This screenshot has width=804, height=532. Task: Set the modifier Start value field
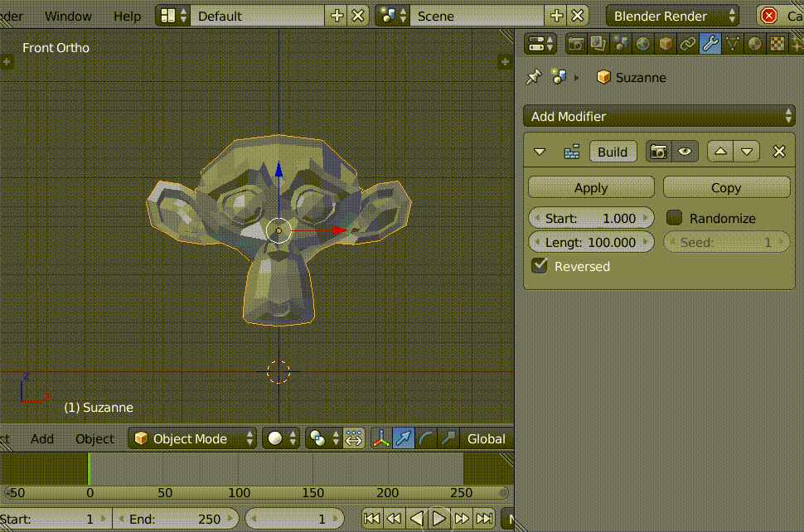pyautogui.click(x=591, y=217)
